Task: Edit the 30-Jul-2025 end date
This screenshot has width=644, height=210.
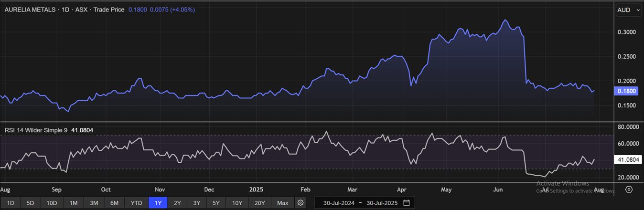Action: (x=382, y=203)
